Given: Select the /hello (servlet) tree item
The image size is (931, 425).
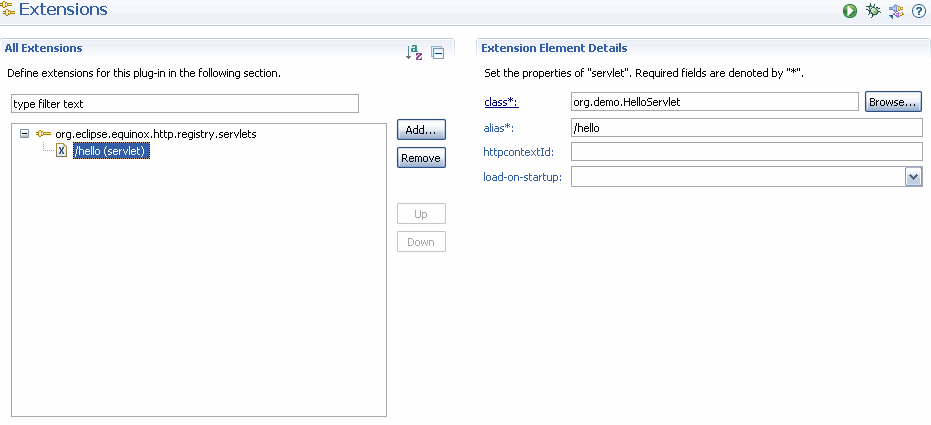Looking at the screenshot, I should coord(109,151).
